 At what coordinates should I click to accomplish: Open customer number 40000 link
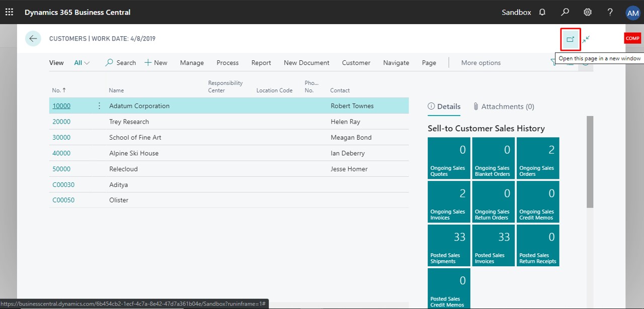point(61,153)
